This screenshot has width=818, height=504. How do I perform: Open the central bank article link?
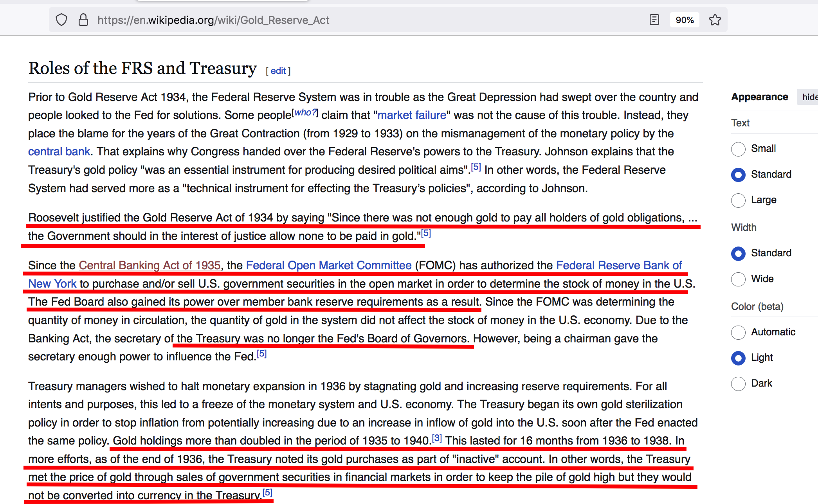point(59,151)
